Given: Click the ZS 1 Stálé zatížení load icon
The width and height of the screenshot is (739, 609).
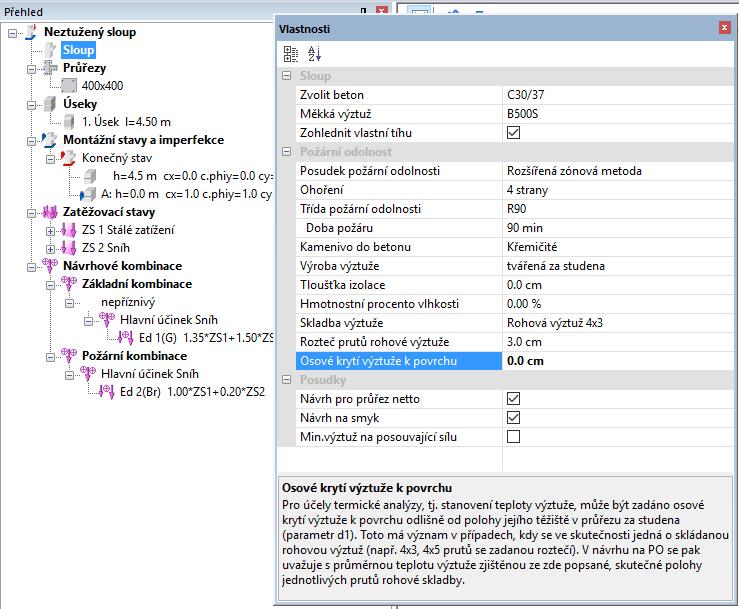Looking at the screenshot, I should coord(69,230).
